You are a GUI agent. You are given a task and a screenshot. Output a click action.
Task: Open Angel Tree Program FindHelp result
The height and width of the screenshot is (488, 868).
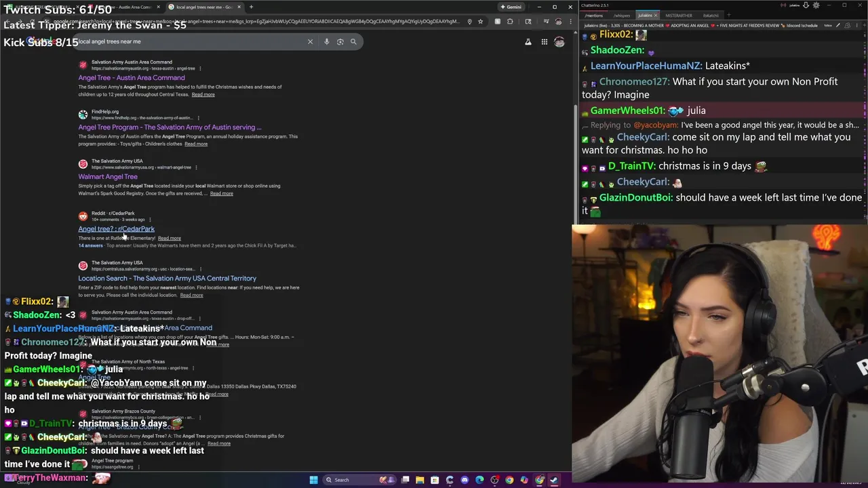170,127
